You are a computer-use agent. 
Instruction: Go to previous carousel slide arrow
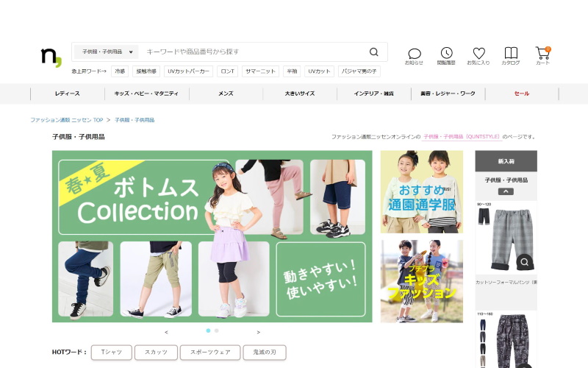pos(166,332)
